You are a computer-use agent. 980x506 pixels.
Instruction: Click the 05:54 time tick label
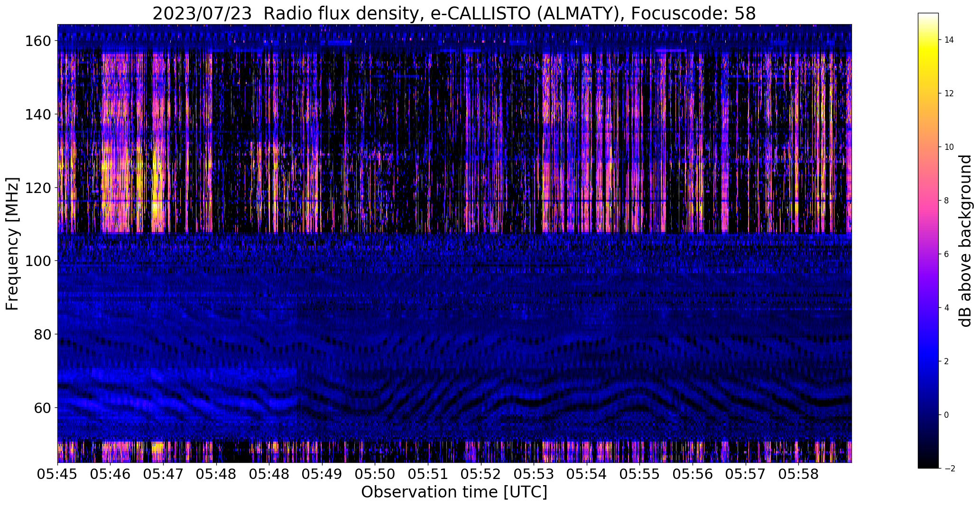587,474
